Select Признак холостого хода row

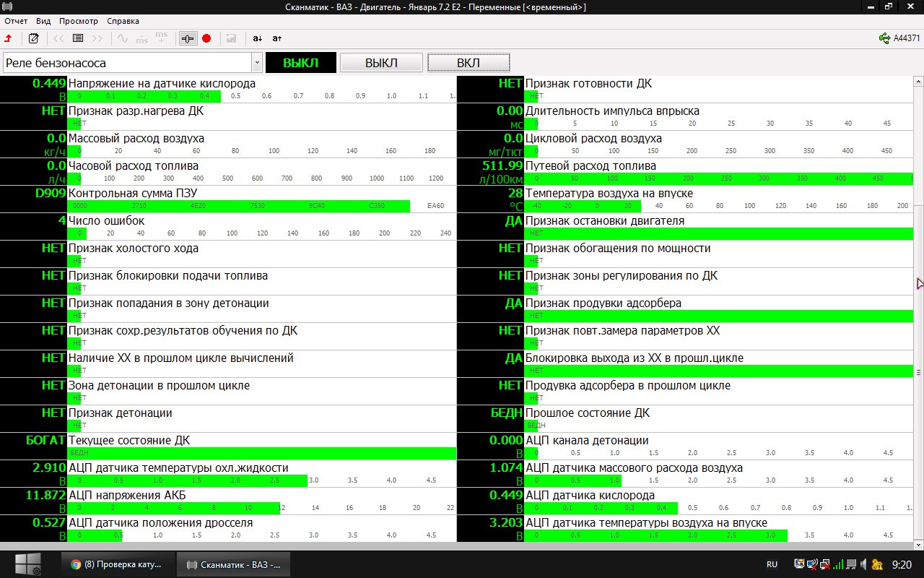pos(228,254)
